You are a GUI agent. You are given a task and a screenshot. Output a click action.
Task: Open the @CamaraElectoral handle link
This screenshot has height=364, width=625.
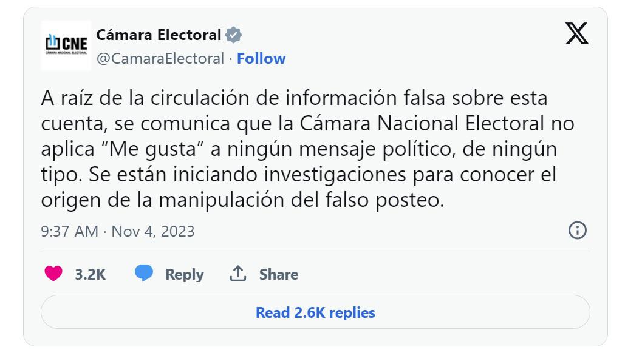click(160, 59)
